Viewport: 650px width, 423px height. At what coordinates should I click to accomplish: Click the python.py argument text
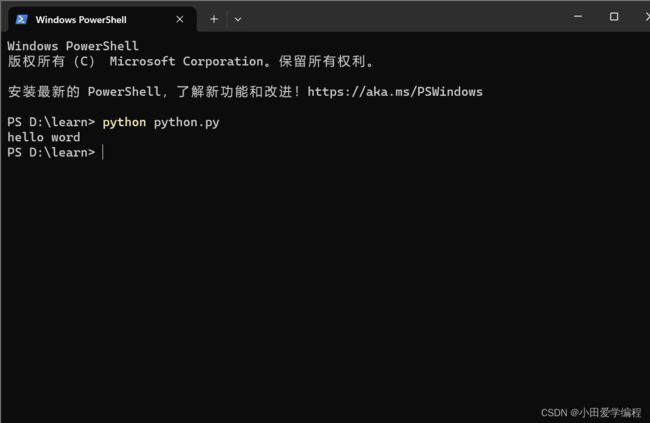pos(187,122)
